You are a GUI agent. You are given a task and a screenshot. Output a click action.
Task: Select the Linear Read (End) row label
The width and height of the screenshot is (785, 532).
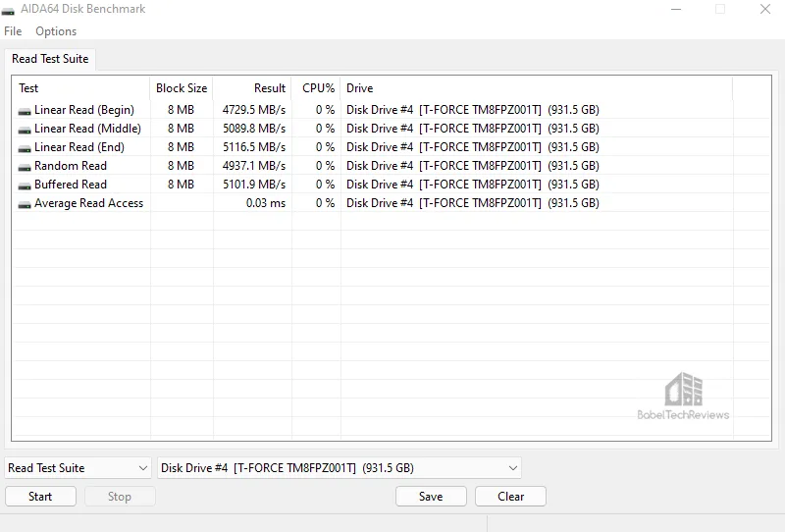79,147
